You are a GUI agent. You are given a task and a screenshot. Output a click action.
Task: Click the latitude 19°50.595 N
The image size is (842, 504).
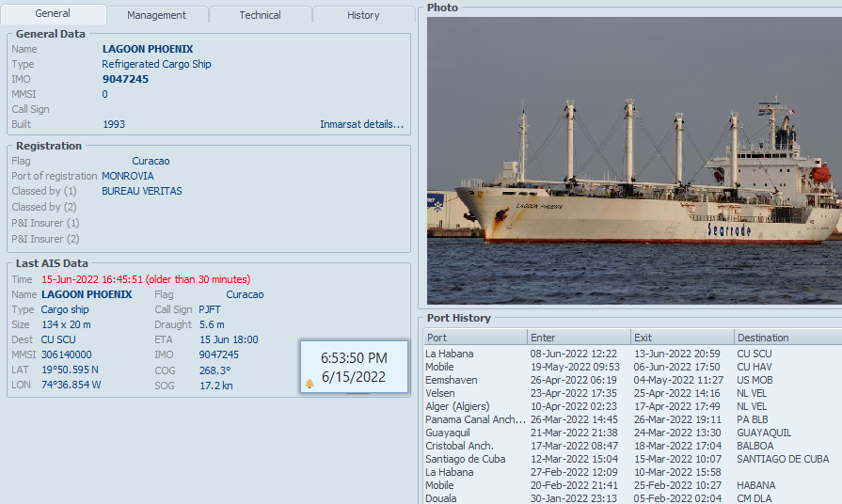pyautogui.click(x=70, y=370)
